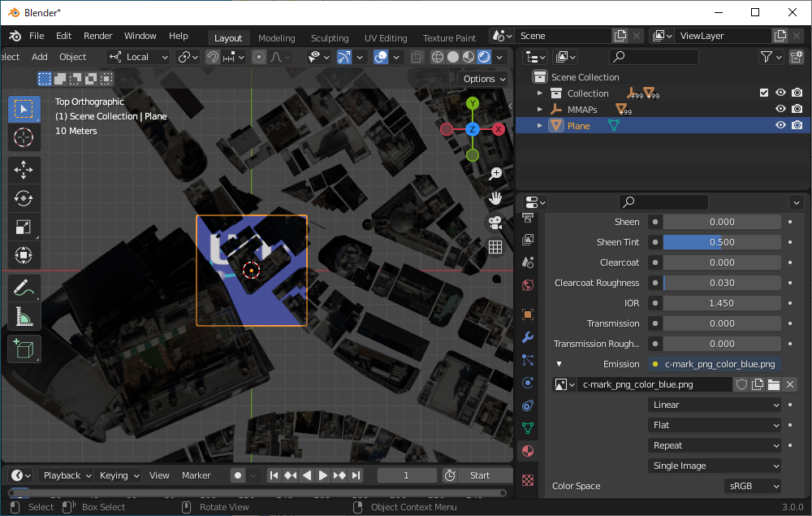The image size is (812, 516).
Task: Switch to wireframe viewport shading
Action: coord(438,57)
